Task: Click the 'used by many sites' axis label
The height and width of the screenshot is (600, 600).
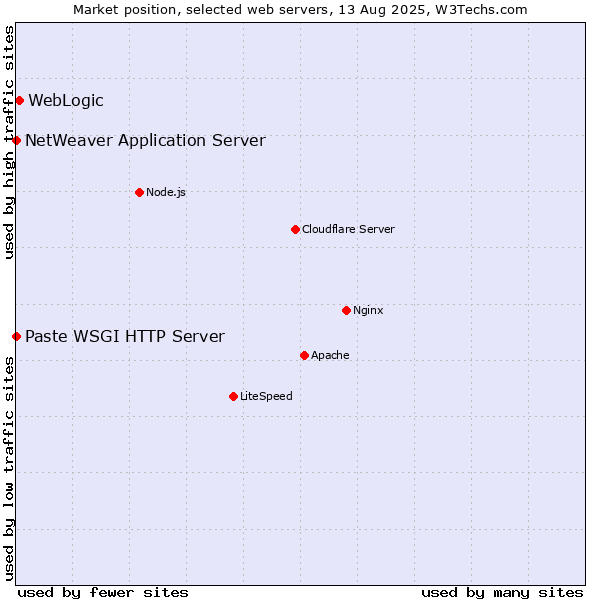Action: point(502,593)
